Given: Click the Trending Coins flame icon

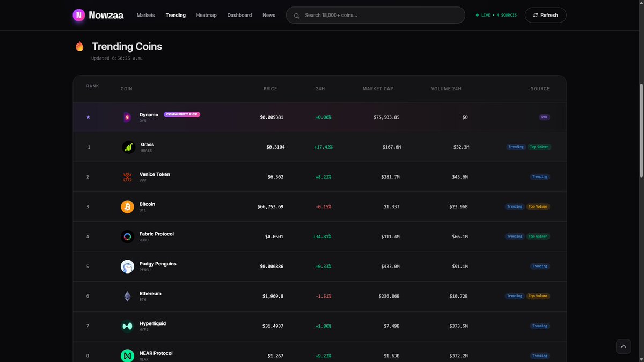Looking at the screenshot, I should (79, 47).
